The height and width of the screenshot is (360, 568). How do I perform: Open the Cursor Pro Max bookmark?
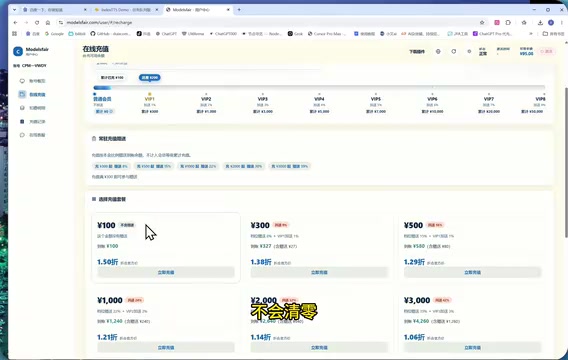(x=327, y=34)
